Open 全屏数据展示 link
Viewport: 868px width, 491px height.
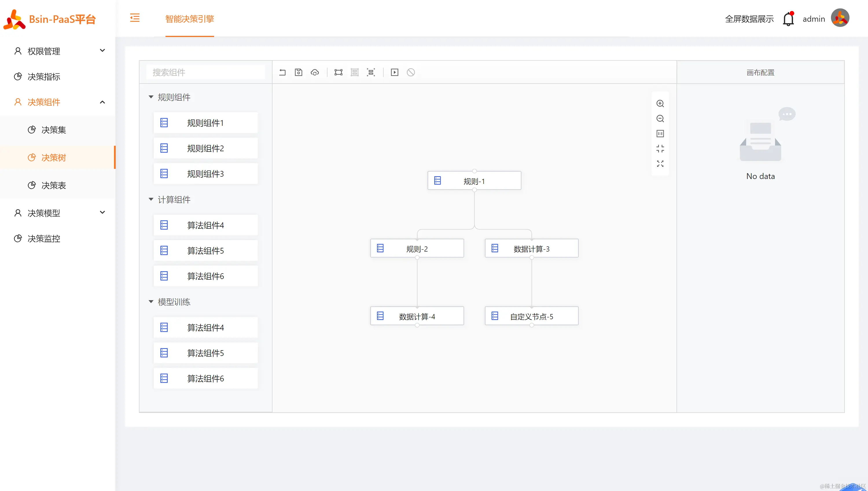[x=749, y=19]
